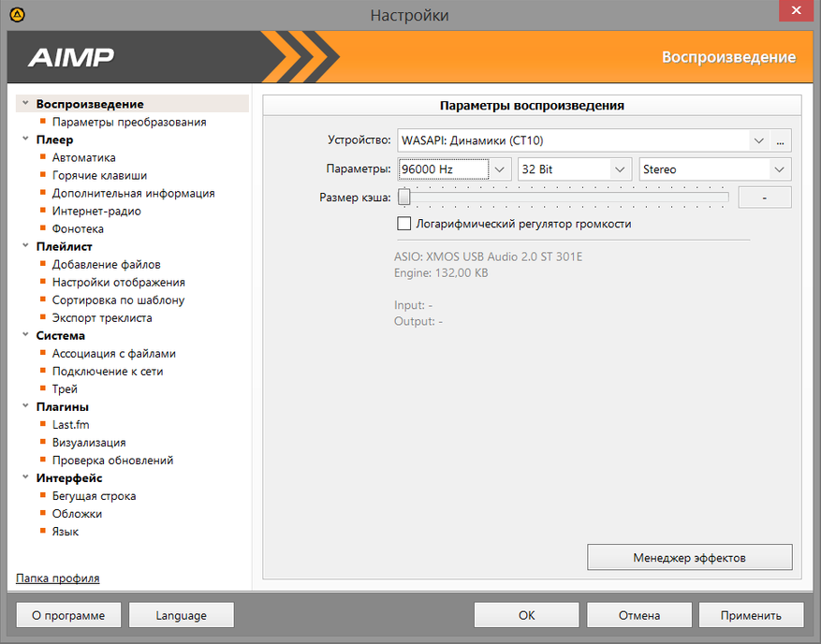Open Дополнительная информация settings
This screenshot has width=821, height=644.
coord(134,193)
